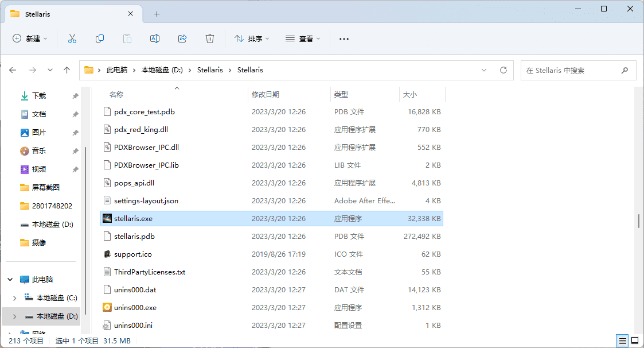Click the pin icon beside 文档
Screen dimensions: 644x348
click(x=75, y=114)
